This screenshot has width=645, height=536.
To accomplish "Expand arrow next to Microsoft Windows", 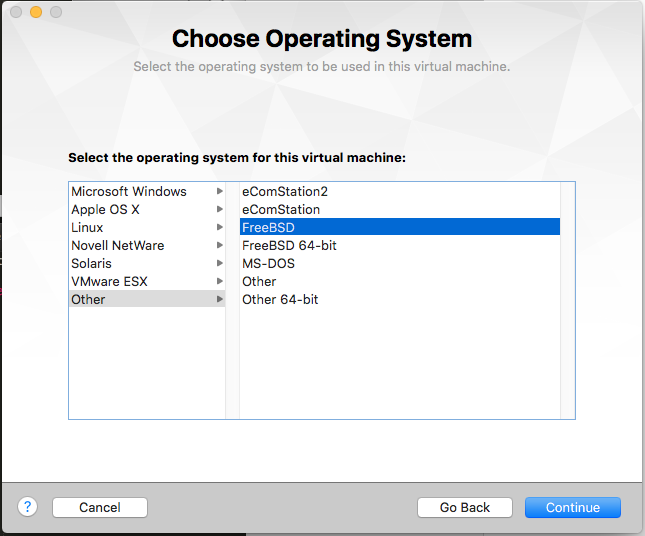I will (x=220, y=191).
